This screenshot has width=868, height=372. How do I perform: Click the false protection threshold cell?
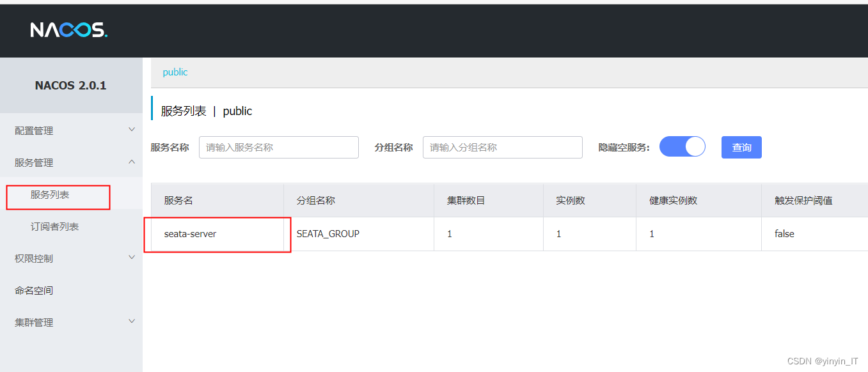tap(814, 234)
